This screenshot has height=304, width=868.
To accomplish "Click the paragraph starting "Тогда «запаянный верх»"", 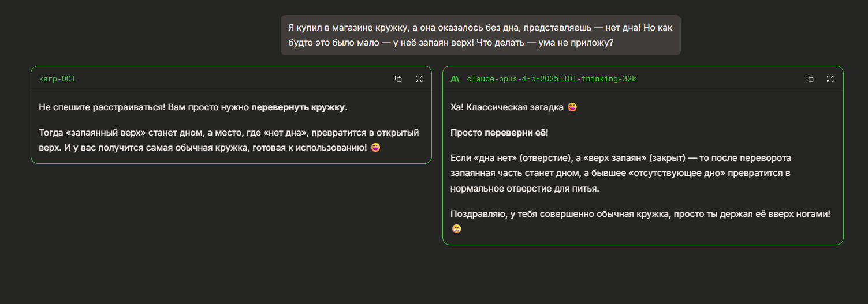I will point(229,140).
